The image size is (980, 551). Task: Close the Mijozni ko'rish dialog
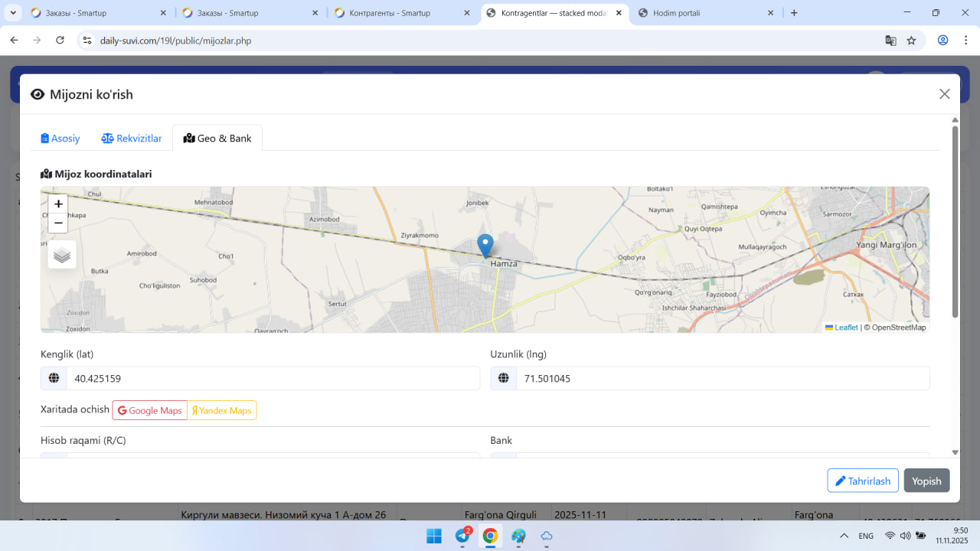(x=945, y=94)
